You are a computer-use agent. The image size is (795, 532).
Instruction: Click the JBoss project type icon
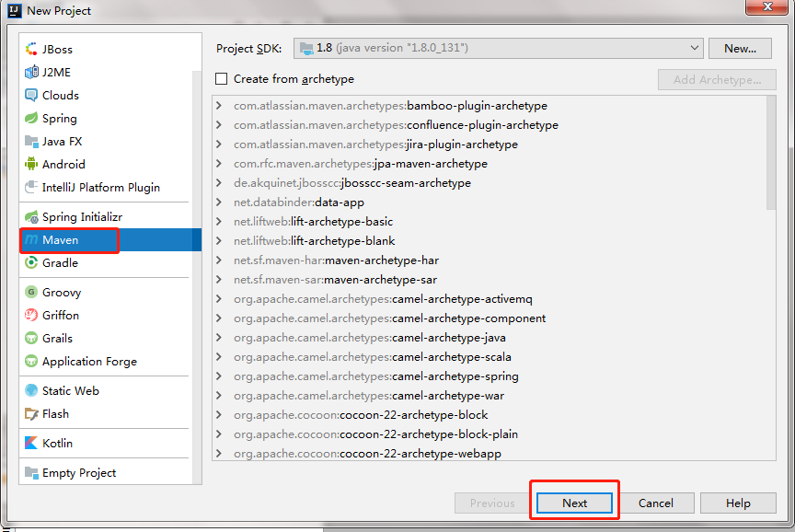coord(31,49)
